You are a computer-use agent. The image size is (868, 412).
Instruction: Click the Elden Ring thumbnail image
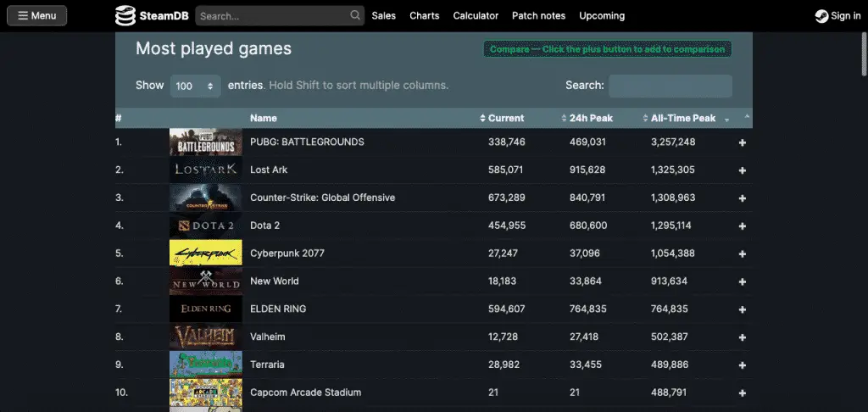(206, 309)
